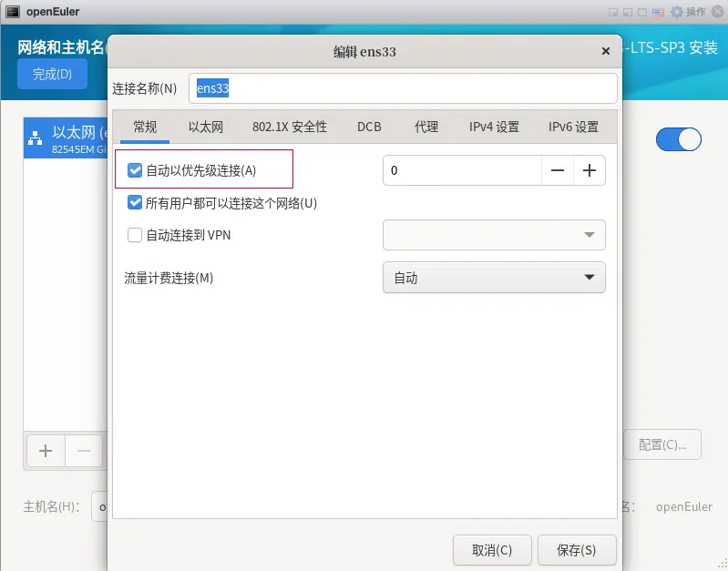
Task: Open the VPN selection dropdown
Action: [494, 235]
